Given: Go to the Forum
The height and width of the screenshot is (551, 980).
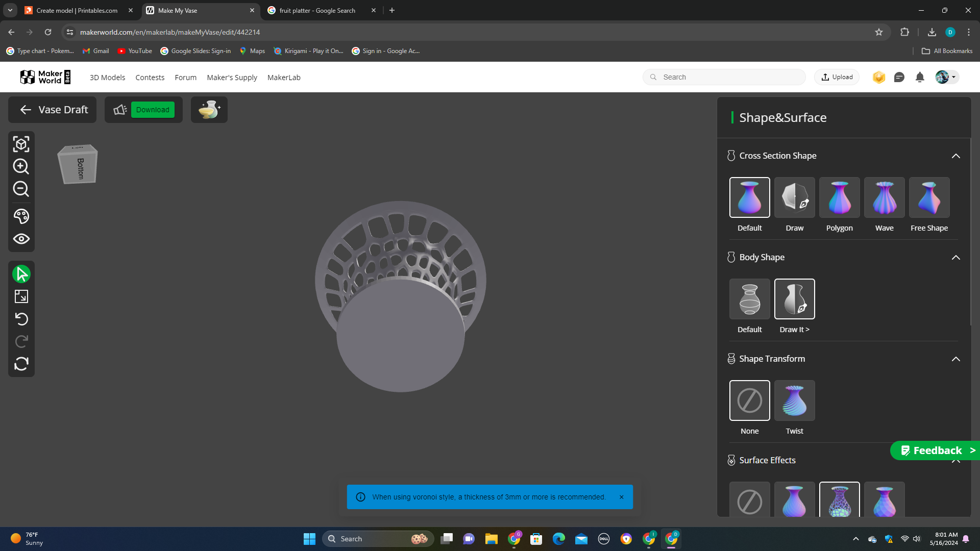Looking at the screenshot, I should pos(185,78).
